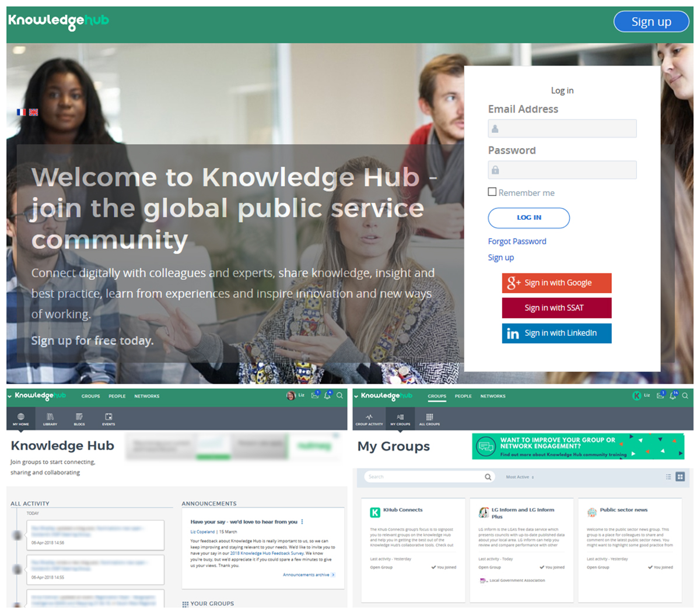This screenshot has width=700, height=614.
Task: Click the Forgot Password link
Action: click(517, 241)
